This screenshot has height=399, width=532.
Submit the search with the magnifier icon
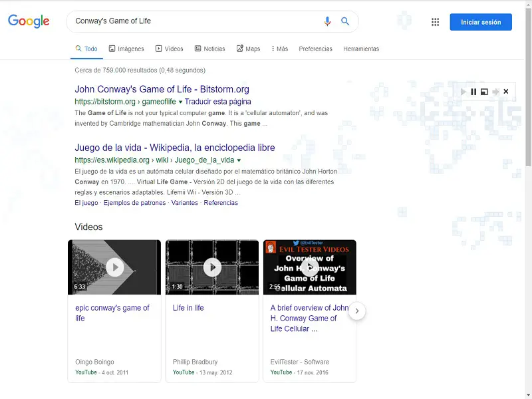(345, 21)
